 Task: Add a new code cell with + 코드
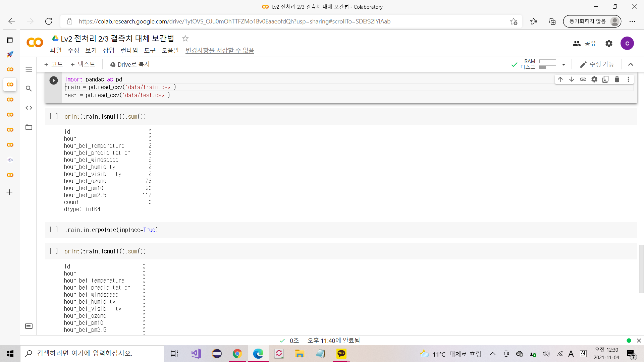coord(54,64)
